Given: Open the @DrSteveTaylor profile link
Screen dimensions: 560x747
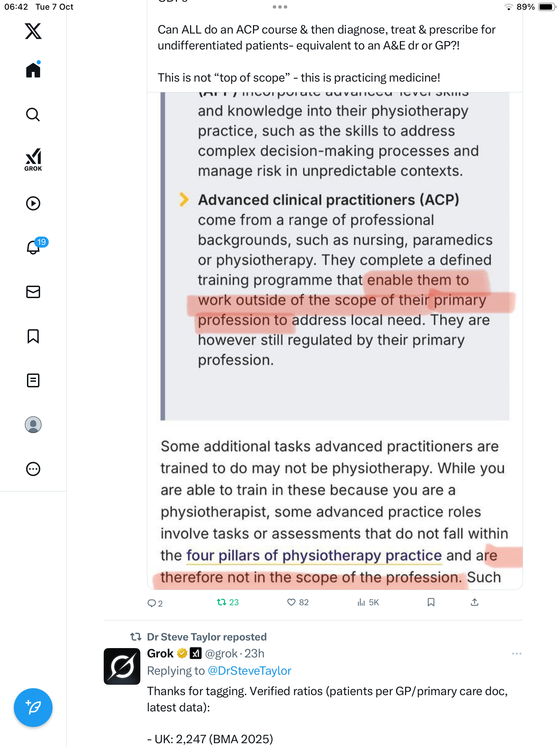Looking at the screenshot, I should coord(249,671).
